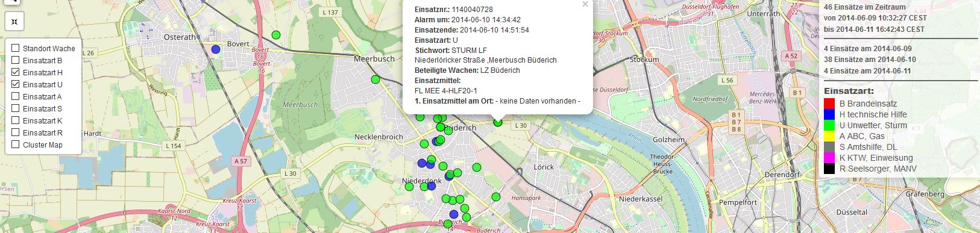
Task: Enable the Einsatzart A checkbox
Action: [x=16, y=96]
